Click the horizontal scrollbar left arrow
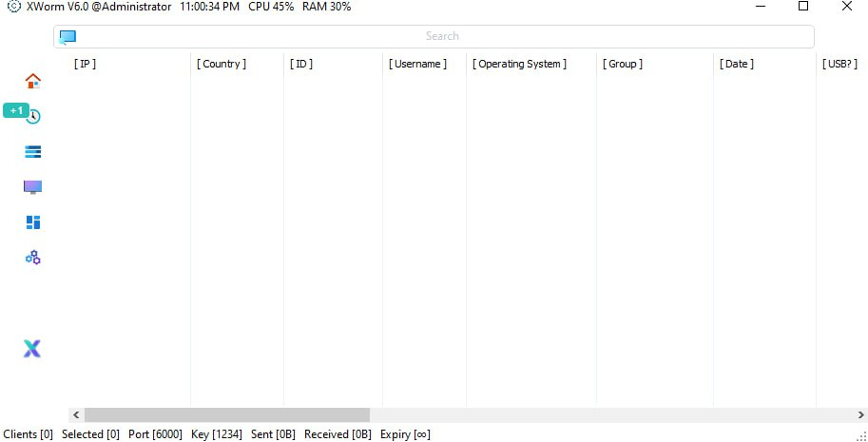Image resolution: width=868 pixels, height=442 pixels. pos(75,415)
